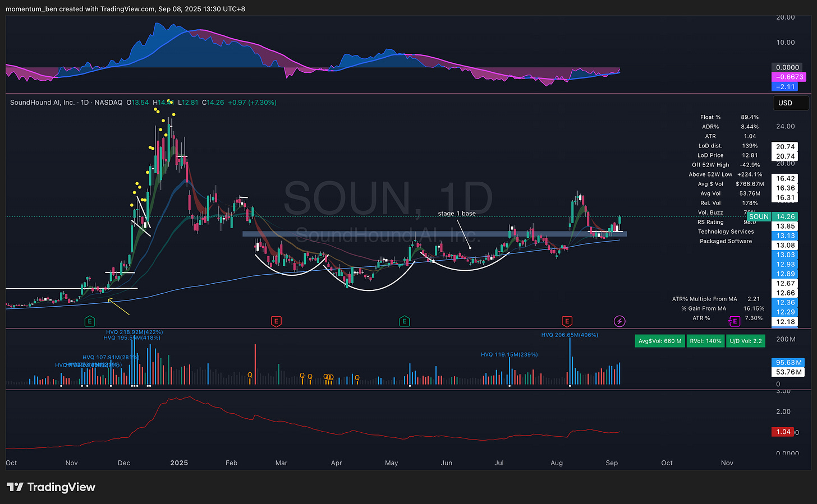Click the 2025 year label on time axis
Viewport: 817px width, 504px height.
point(179,463)
